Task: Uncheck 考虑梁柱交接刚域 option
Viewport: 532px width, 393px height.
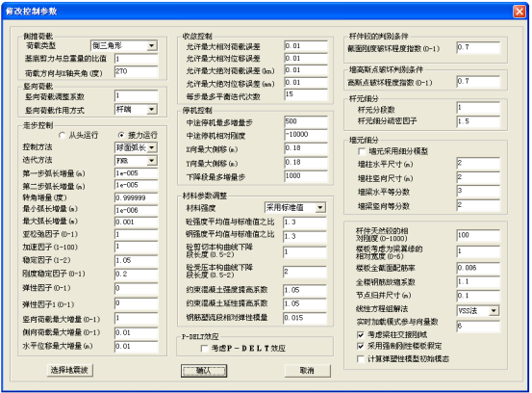Action: (361, 335)
